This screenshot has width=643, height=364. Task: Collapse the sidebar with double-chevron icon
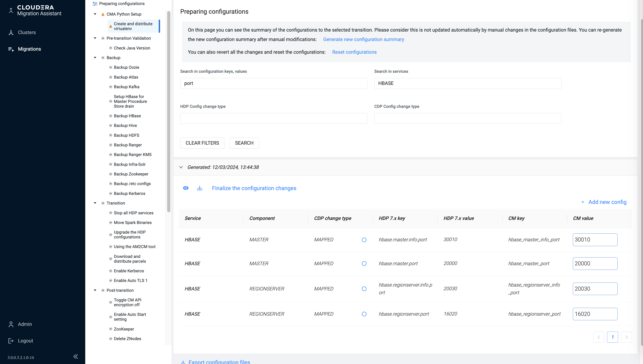[x=75, y=356]
